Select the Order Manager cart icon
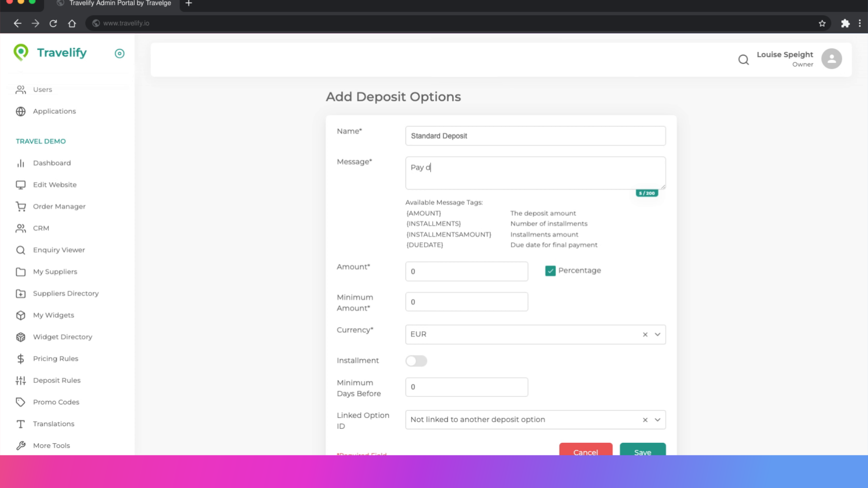Image resolution: width=868 pixels, height=488 pixels. tap(20, 206)
